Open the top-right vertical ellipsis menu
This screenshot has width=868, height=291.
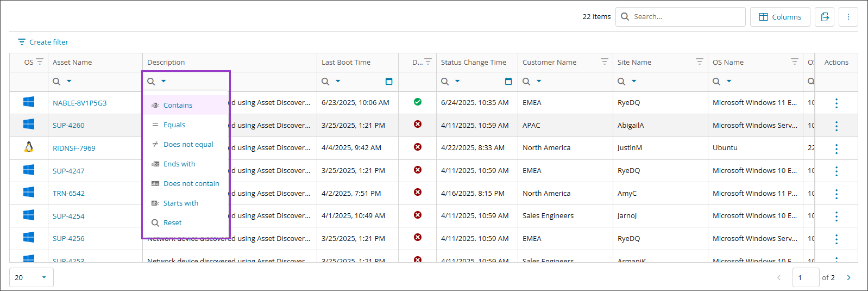(848, 17)
